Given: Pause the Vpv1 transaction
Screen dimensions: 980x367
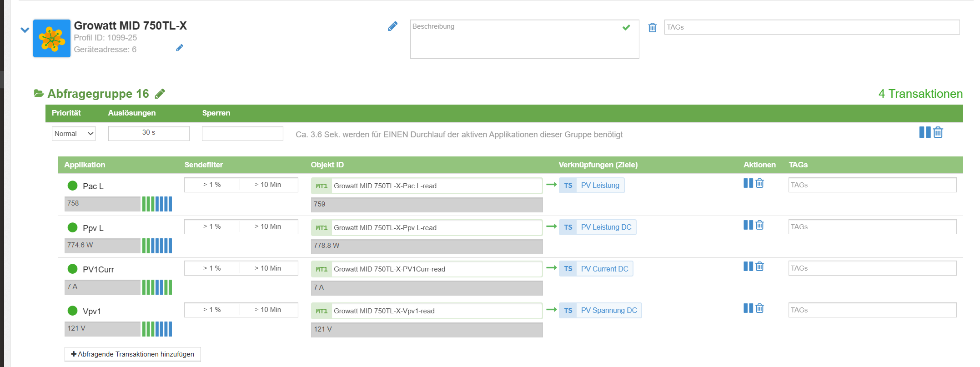Looking at the screenshot, I should point(748,308).
